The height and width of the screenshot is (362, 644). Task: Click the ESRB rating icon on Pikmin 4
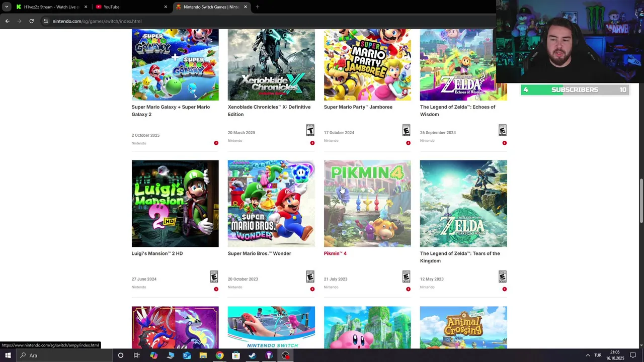point(406,277)
